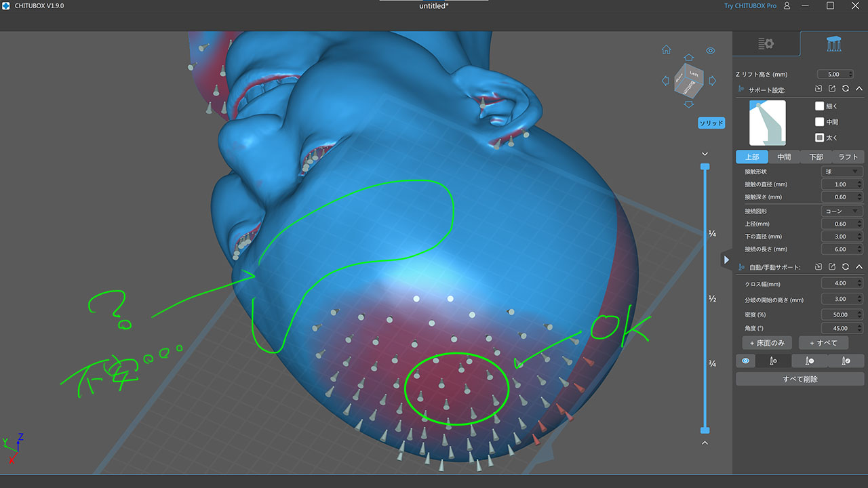The image size is (868, 488).
Task: Click the bottom handle of layer slider
Action: pos(705,430)
